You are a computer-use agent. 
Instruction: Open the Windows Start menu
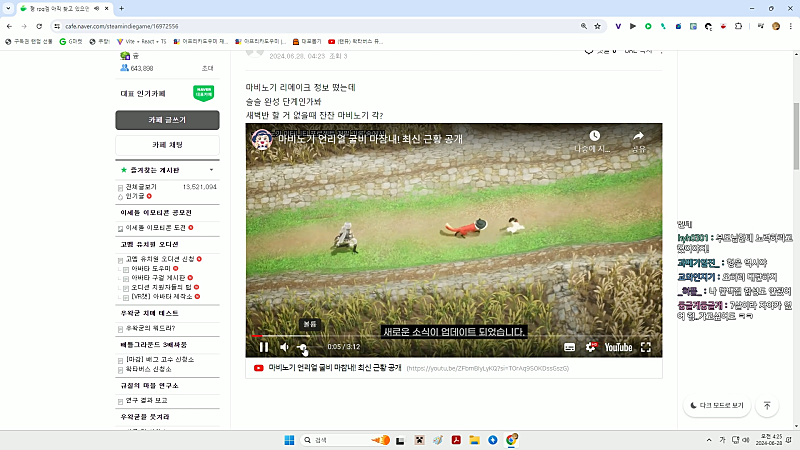tap(289, 440)
